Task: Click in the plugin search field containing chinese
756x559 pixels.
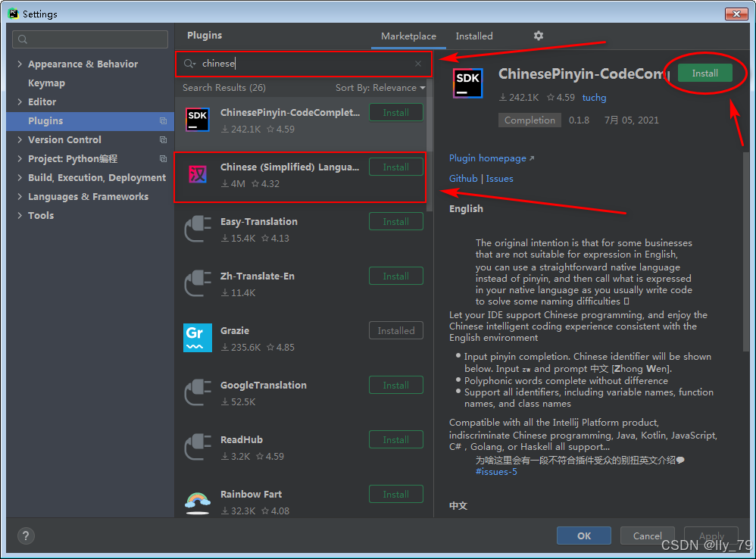Action: [304, 64]
